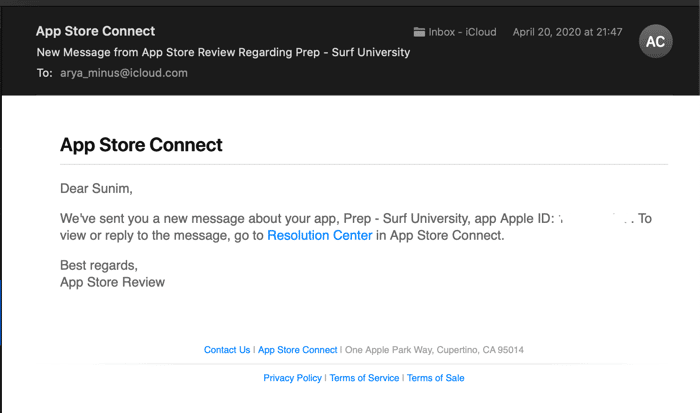Screen dimensions: 700x413
Task: Click the redacted Apple ID area in message
Action: 594,218
